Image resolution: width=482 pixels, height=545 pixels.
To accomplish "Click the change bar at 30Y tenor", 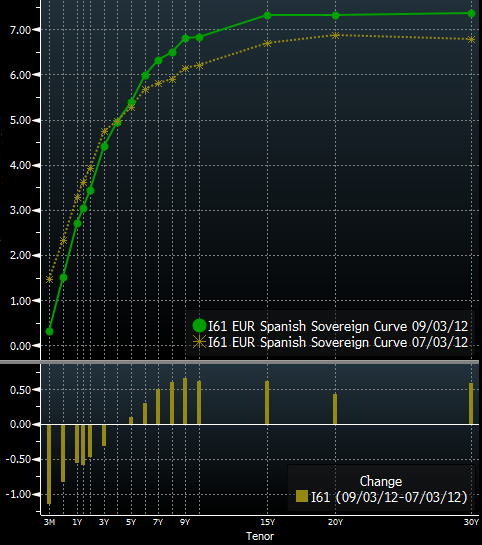I will pos(471,404).
